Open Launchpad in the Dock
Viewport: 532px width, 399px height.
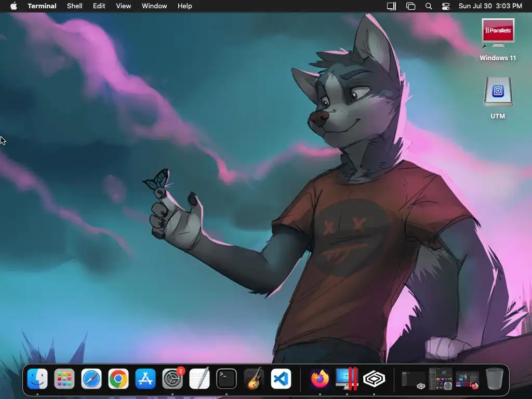tap(64, 379)
